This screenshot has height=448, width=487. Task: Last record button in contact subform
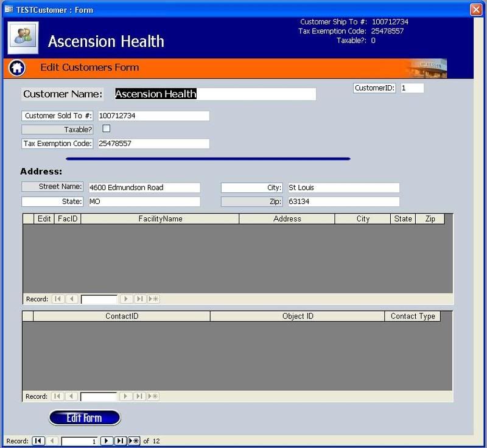(x=139, y=396)
